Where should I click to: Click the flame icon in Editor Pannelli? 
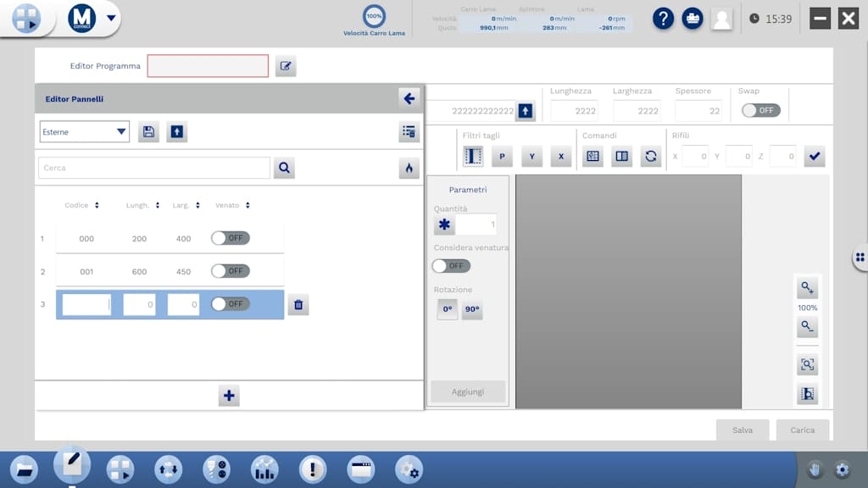[409, 169]
